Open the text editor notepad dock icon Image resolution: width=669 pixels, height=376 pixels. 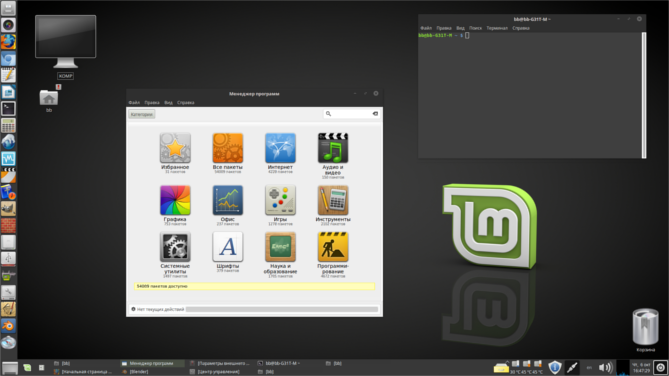tap(8, 75)
